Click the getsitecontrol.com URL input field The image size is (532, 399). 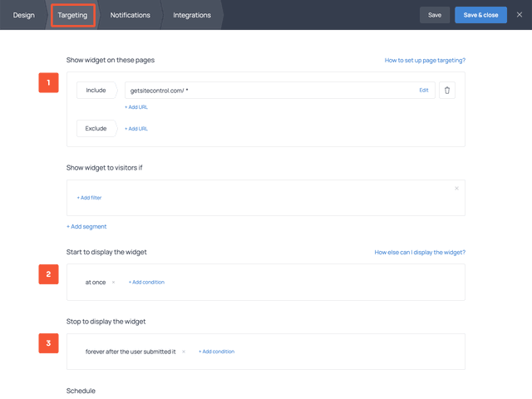pos(266,90)
